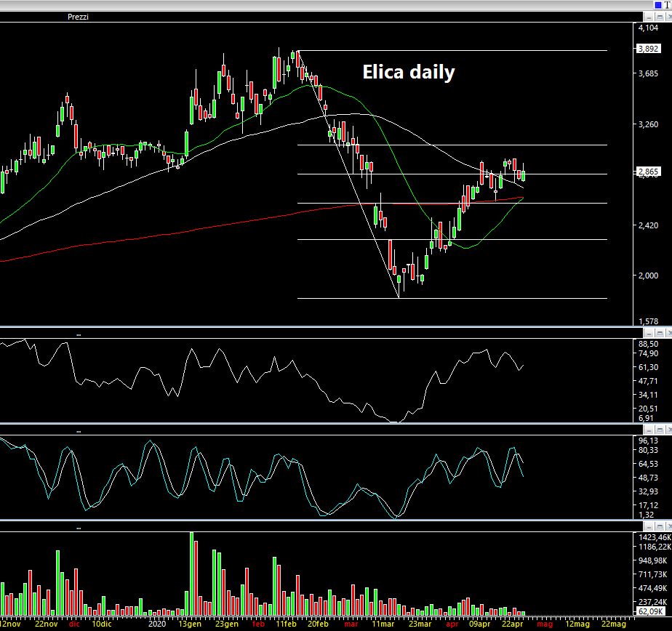Click the 3,685 price axis value
The height and width of the screenshot is (631, 672).
click(x=648, y=73)
